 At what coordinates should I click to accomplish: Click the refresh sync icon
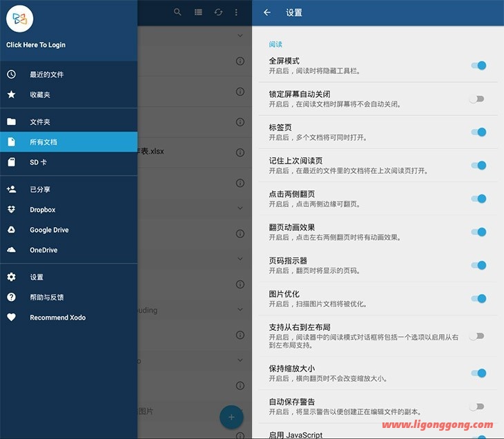click(x=219, y=12)
